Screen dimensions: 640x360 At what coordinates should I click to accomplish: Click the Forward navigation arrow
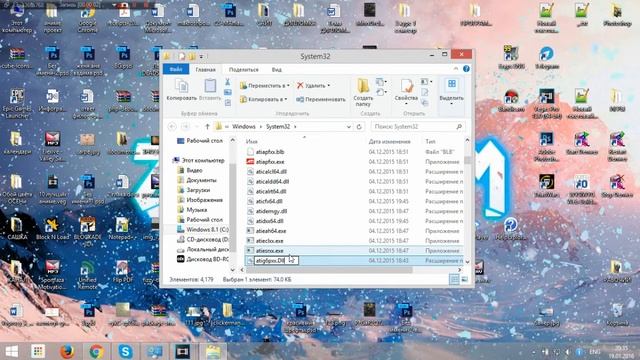tap(186, 127)
